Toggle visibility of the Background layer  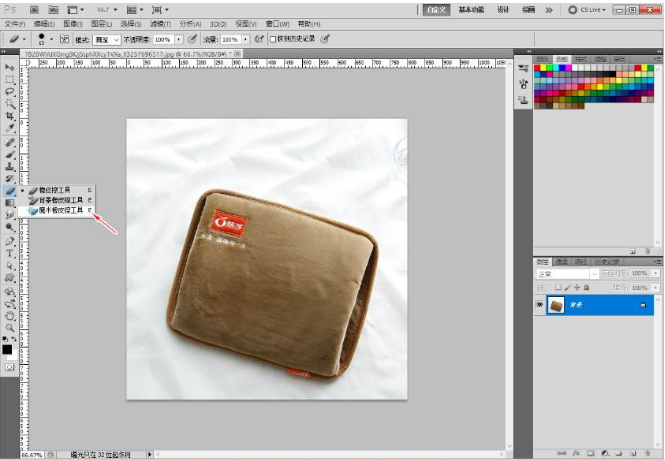coord(539,305)
